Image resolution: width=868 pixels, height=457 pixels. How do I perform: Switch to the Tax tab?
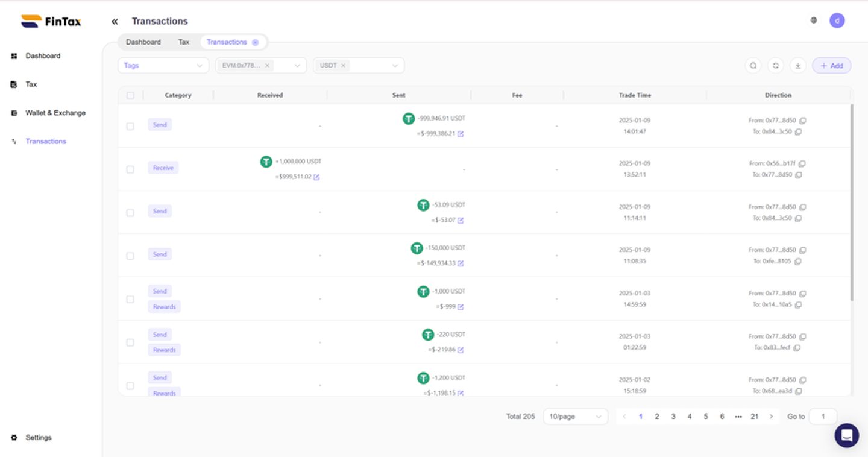click(x=184, y=42)
